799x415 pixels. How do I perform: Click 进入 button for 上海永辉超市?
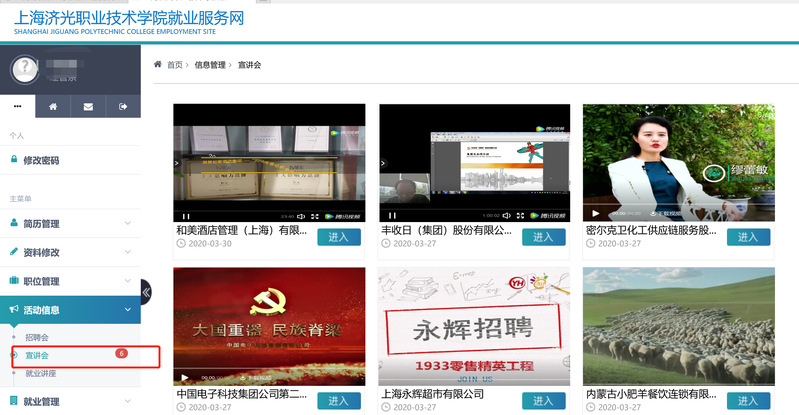point(544,401)
